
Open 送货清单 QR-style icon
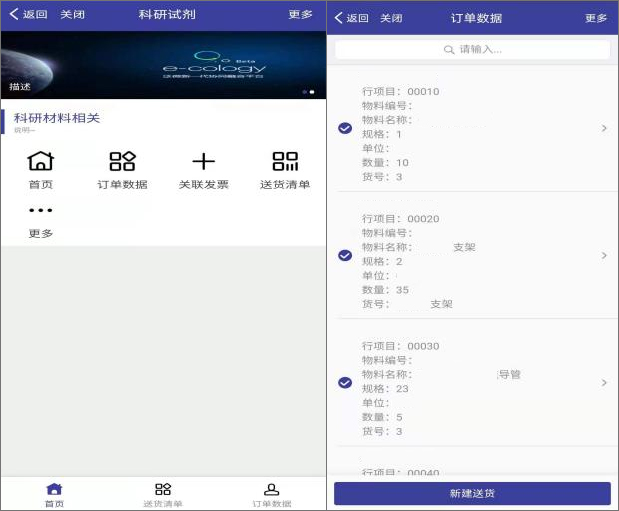pyautogui.click(x=285, y=161)
